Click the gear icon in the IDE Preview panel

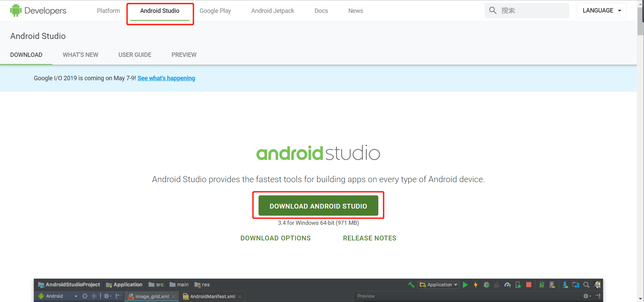[586, 296]
